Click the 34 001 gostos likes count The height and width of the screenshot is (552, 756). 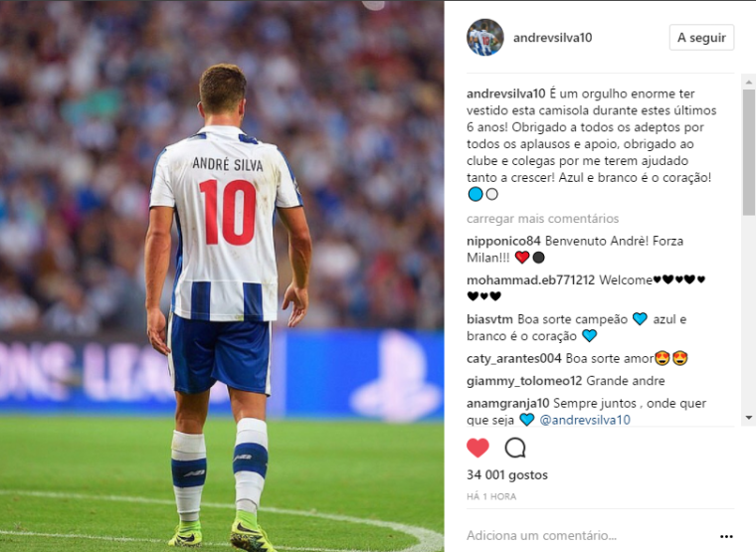507,474
